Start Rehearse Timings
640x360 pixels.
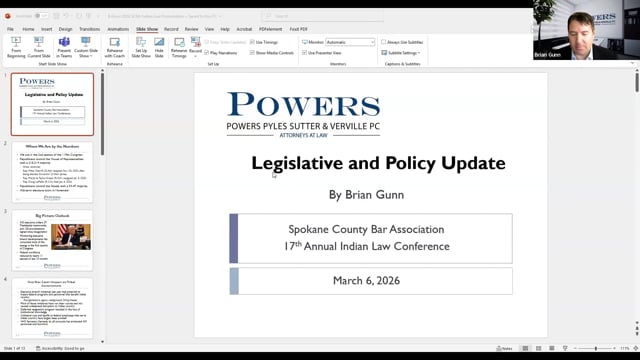179,47
